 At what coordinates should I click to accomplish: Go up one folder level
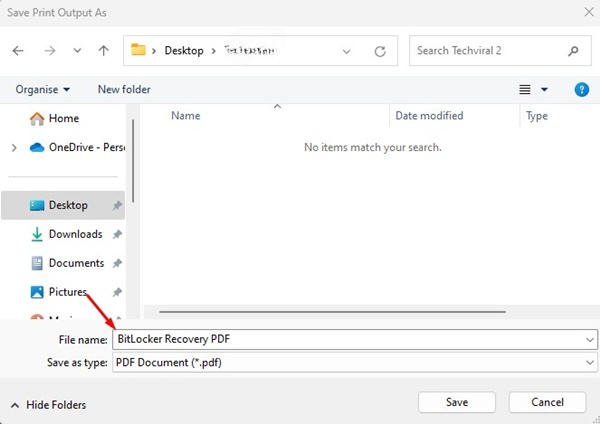point(103,51)
